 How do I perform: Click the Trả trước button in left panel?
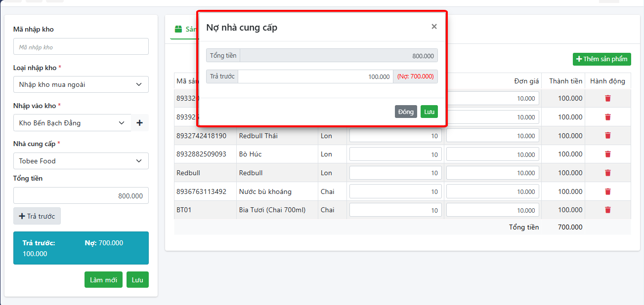click(37, 216)
